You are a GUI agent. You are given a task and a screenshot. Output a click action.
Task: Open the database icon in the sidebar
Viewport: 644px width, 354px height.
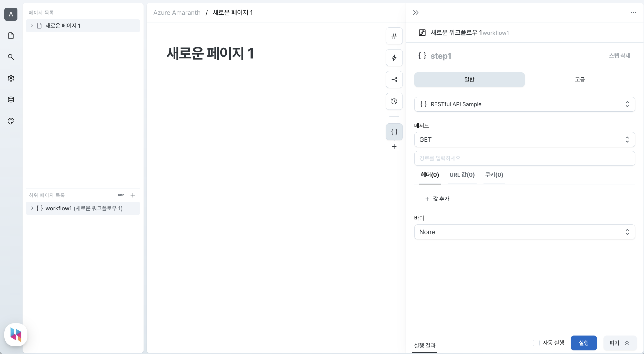[11, 100]
